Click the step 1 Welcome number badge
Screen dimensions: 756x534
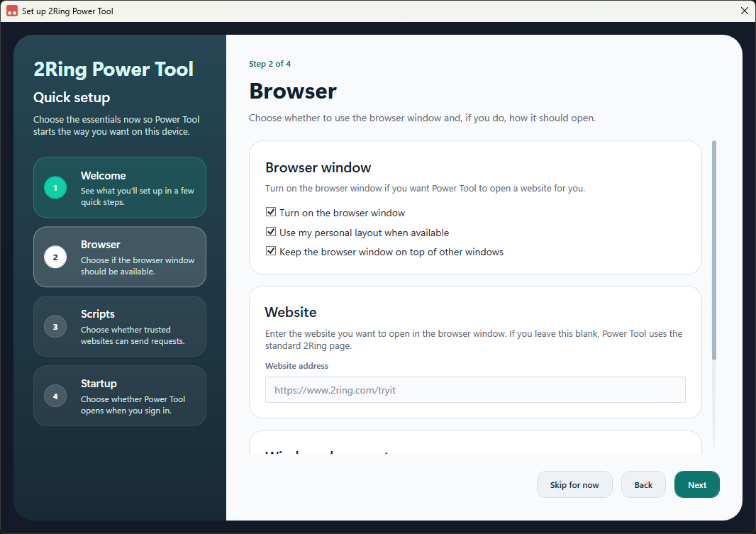tap(55, 188)
